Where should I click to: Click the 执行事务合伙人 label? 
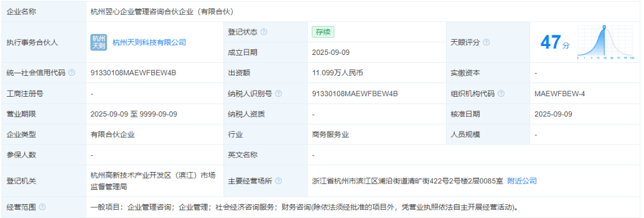tap(32, 42)
